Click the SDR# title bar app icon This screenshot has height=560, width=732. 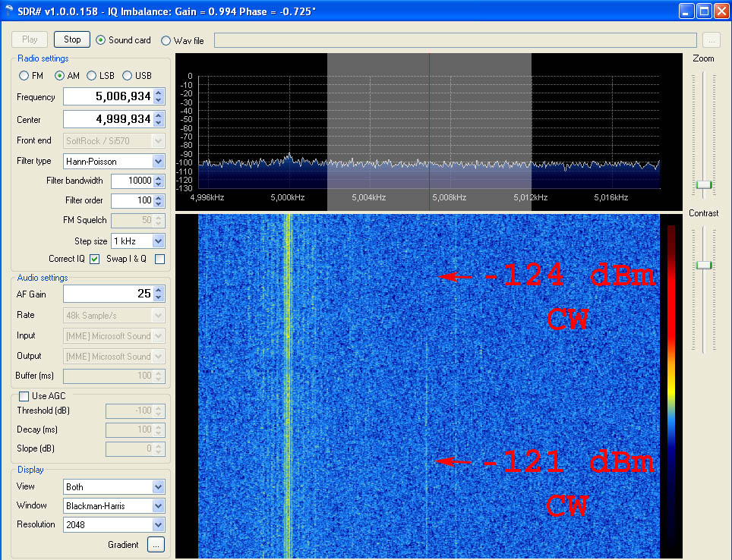tap(9, 11)
